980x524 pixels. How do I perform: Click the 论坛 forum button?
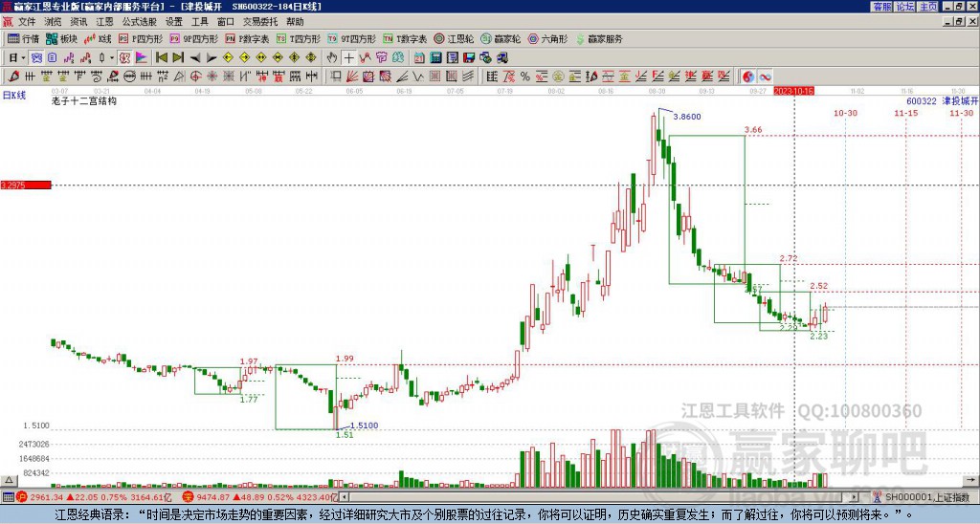click(904, 7)
